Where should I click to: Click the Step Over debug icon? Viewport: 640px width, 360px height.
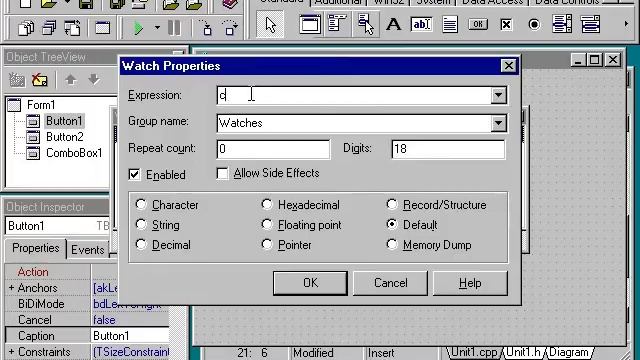coord(230,28)
